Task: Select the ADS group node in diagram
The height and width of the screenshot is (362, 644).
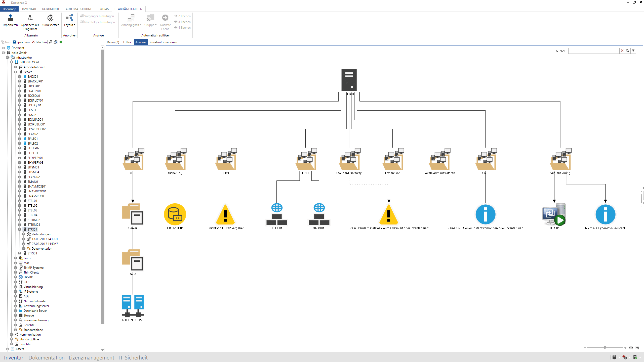Action: coord(133,159)
